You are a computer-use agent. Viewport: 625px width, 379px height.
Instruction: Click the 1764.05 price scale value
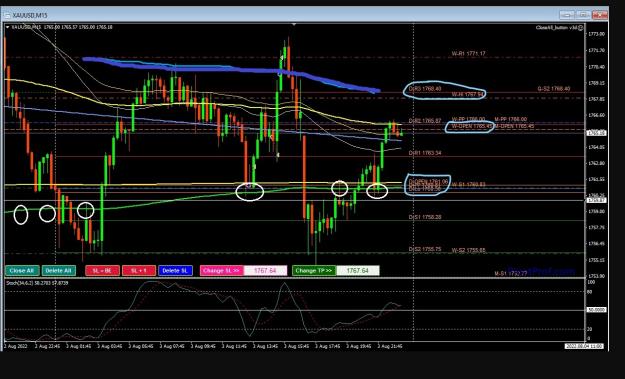click(x=596, y=147)
